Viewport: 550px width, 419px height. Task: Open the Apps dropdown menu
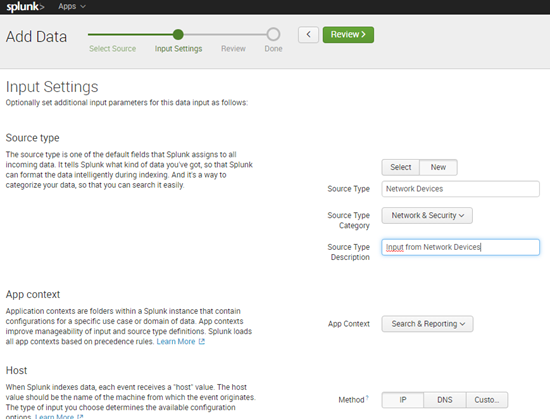tap(72, 6)
